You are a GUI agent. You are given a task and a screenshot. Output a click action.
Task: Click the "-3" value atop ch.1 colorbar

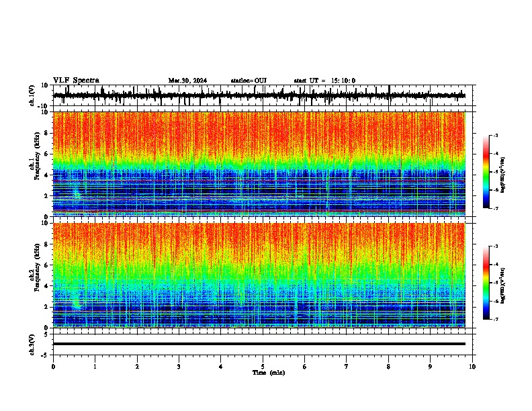click(x=495, y=135)
